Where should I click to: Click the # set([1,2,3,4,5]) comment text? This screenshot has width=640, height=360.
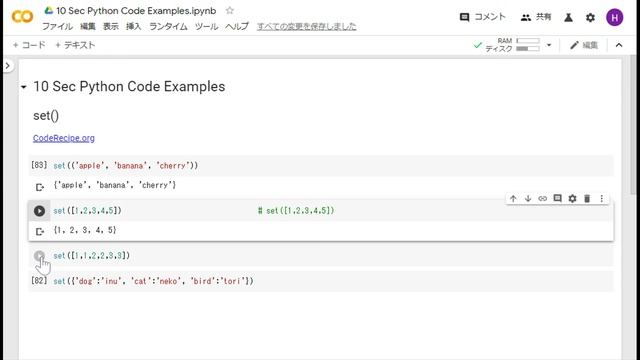(296, 211)
